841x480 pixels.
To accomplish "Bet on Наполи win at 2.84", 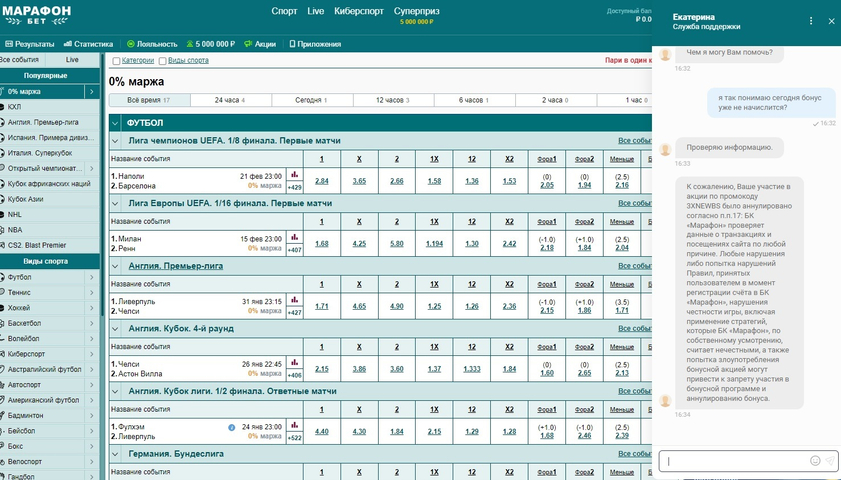I will pyautogui.click(x=322, y=181).
